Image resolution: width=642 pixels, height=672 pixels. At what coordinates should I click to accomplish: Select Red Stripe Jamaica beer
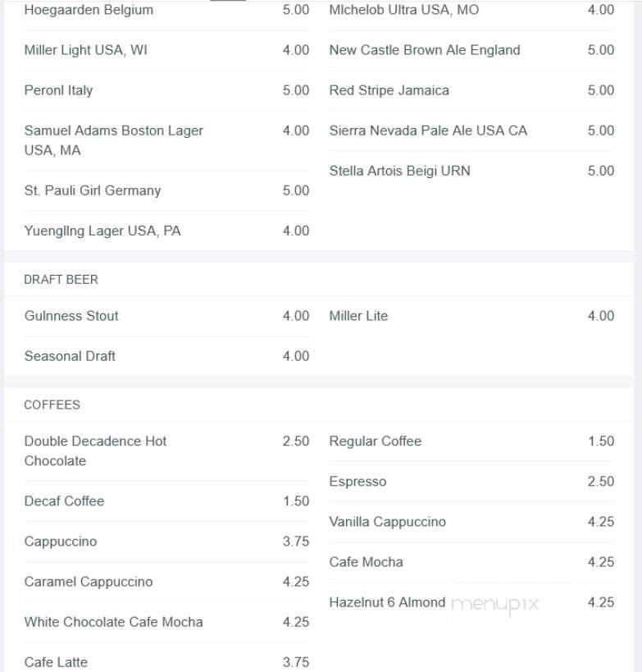(x=389, y=90)
